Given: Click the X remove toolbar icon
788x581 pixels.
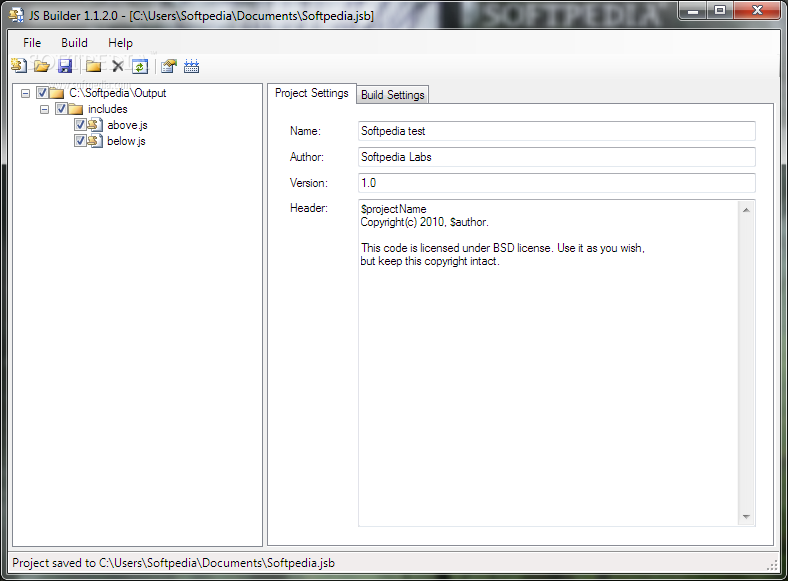Looking at the screenshot, I should (118, 66).
